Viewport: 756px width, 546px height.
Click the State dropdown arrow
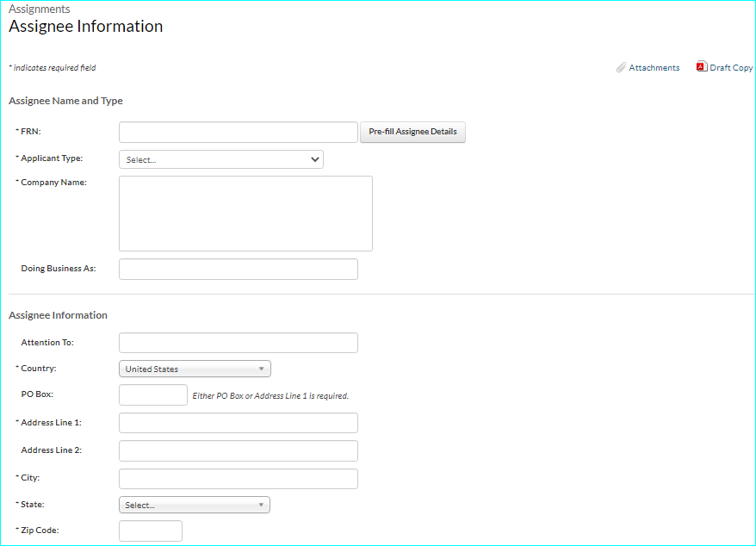point(262,506)
